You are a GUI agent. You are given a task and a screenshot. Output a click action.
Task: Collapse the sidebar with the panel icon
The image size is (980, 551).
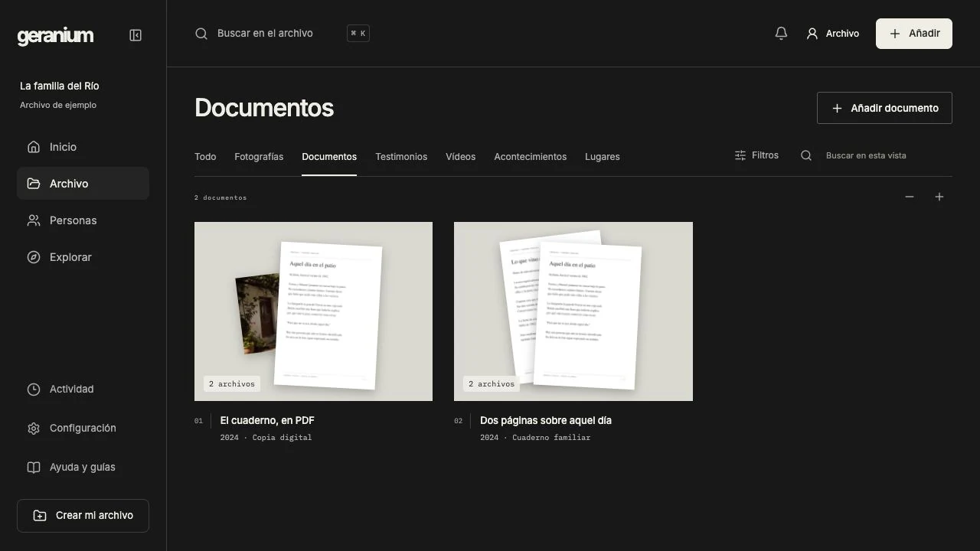[136, 35]
